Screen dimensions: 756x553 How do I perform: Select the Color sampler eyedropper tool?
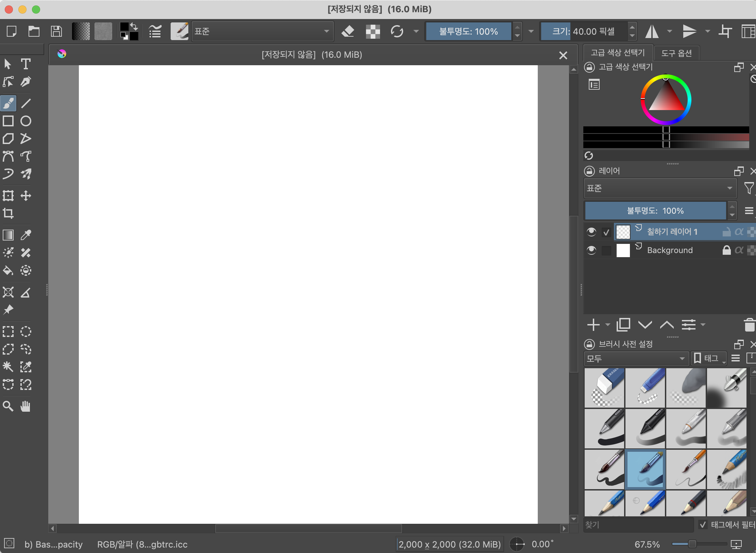point(26,235)
